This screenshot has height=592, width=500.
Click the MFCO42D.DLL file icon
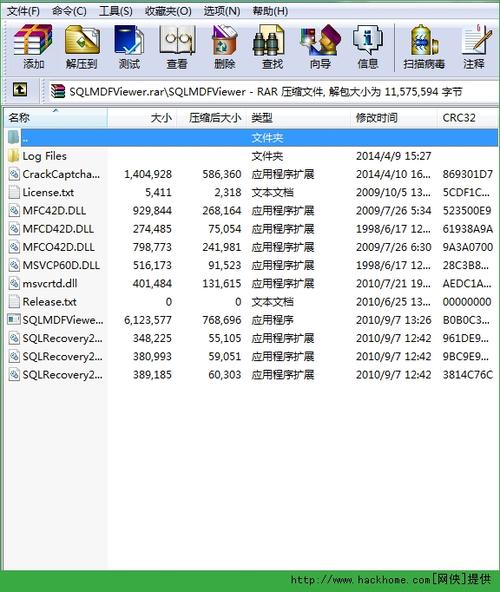click(x=14, y=247)
